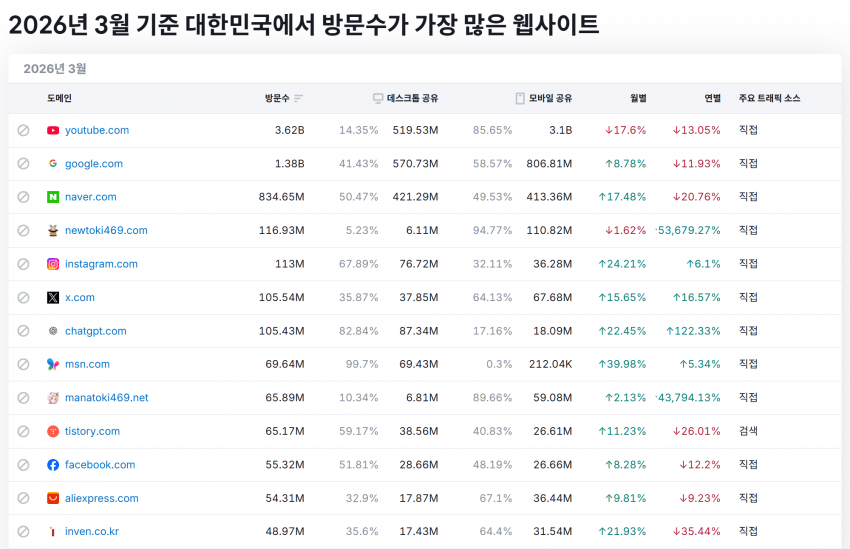The image size is (850, 549).
Task: Click the mobile phone icon in header
Action: 520,98
